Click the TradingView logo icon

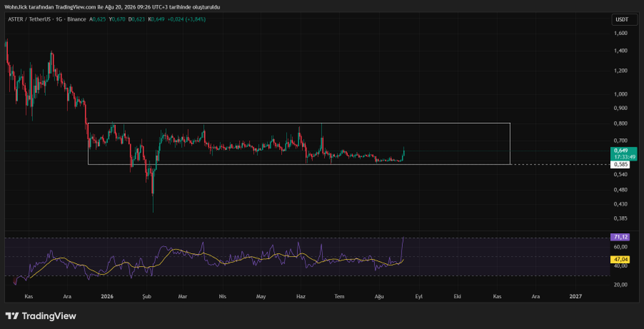click(11, 316)
